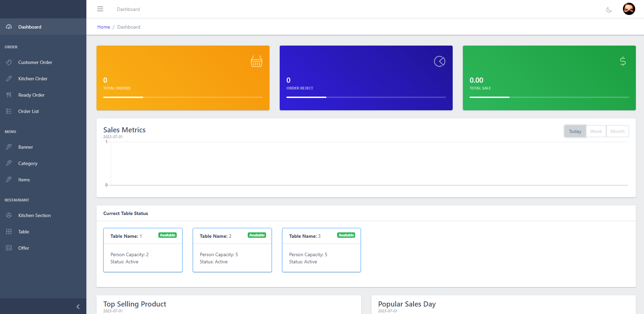Click the Available badge on Table 1
Image resolution: width=644 pixels, height=314 pixels.
tap(168, 235)
